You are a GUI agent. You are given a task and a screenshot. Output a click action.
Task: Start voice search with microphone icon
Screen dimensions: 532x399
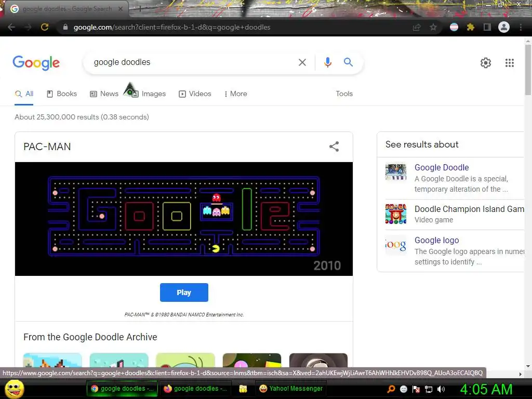pyautogui.click(x=327, y=62)
